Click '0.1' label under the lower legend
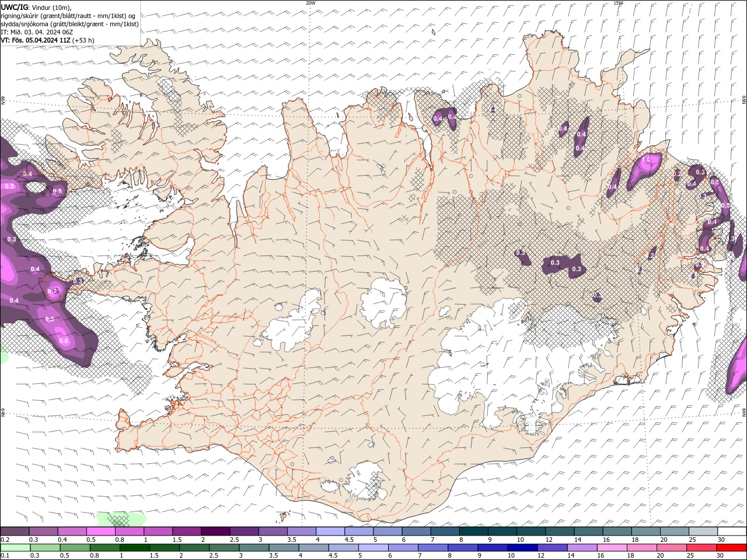This screenshot has width=747, height=560. tap(5, 556)
